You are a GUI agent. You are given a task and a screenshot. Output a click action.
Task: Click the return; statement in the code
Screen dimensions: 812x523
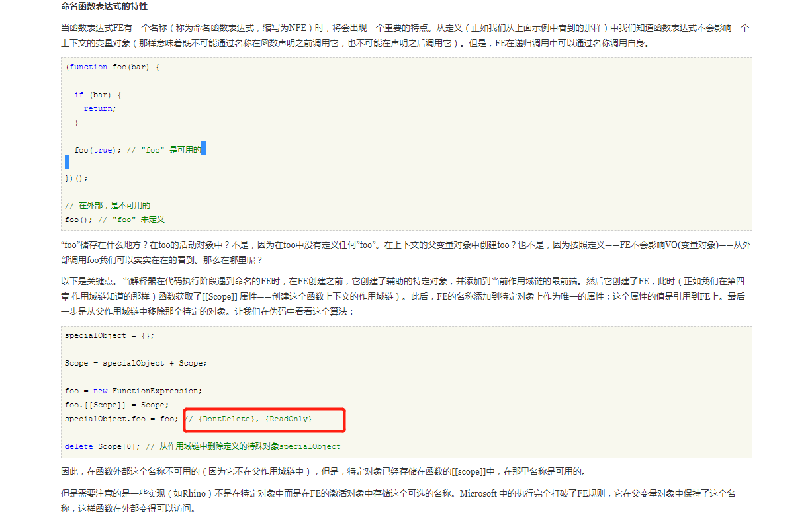click(100, 108)
